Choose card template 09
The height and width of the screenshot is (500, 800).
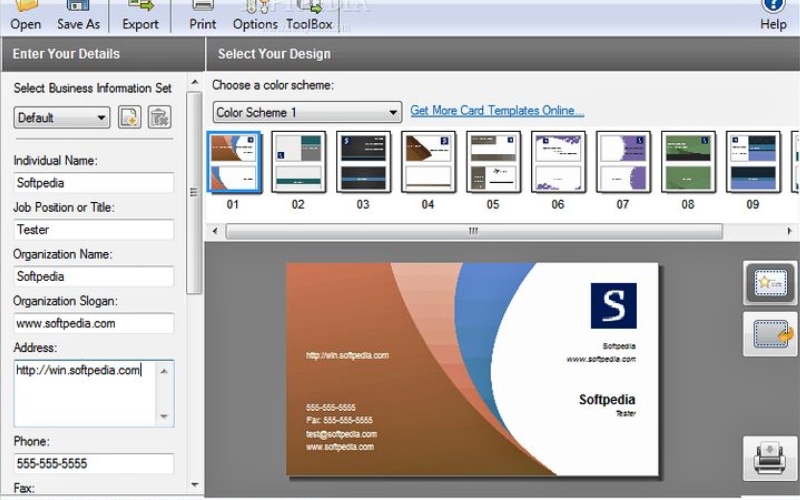753,162
